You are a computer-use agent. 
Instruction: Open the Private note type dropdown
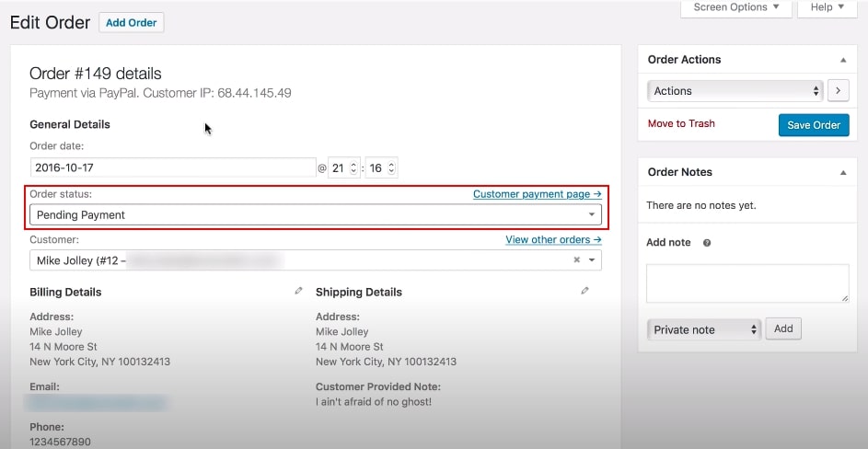(x=704, y=330)
